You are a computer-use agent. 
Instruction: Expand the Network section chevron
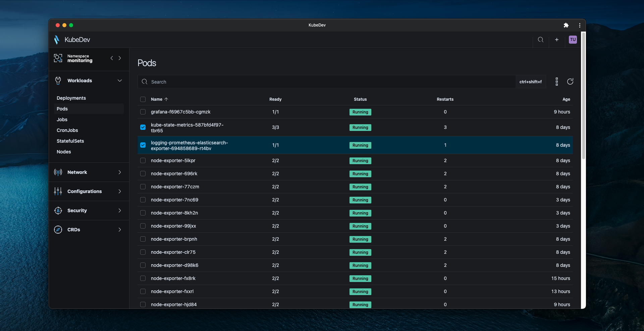120,172
